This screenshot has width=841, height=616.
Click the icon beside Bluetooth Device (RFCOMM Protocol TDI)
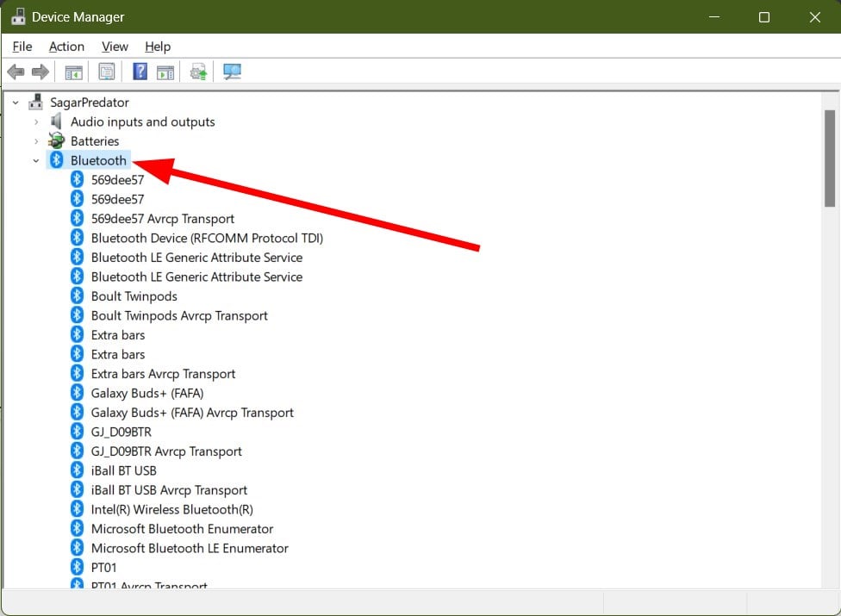pos(78,238)
